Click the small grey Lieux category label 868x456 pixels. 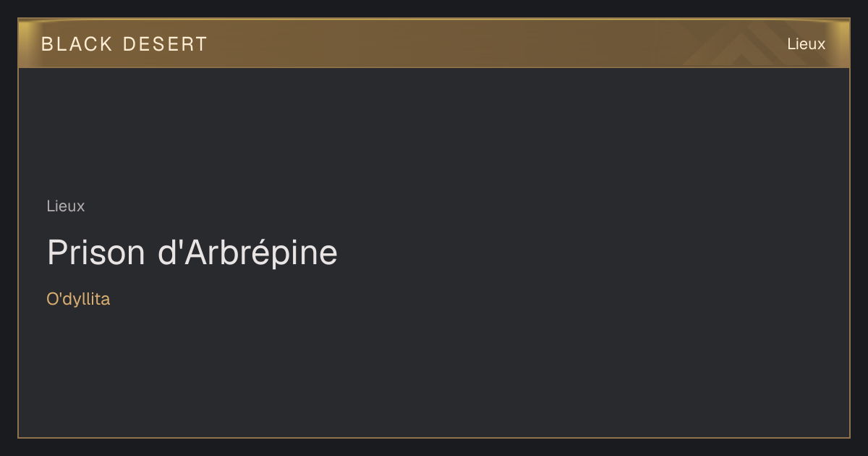(x=66, y=206)
